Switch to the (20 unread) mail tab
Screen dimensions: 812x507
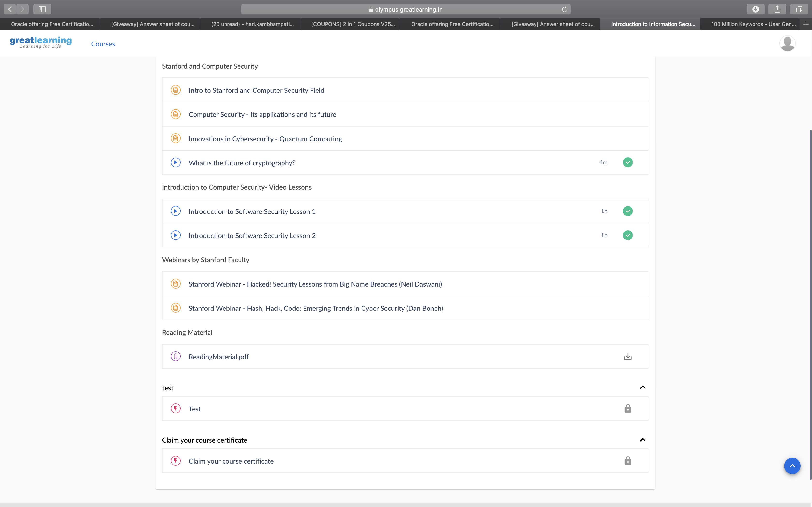pos(252,24)
